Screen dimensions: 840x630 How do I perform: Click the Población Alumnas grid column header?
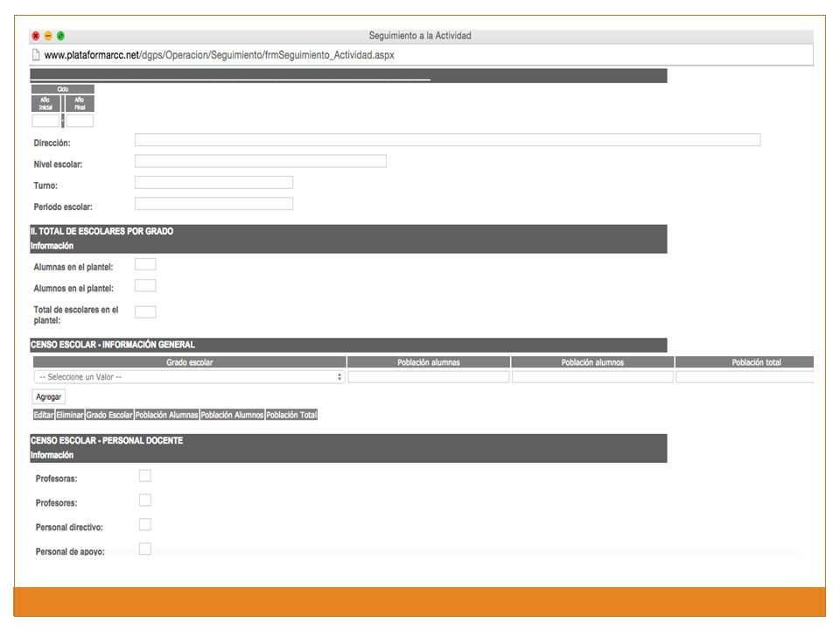166,415
